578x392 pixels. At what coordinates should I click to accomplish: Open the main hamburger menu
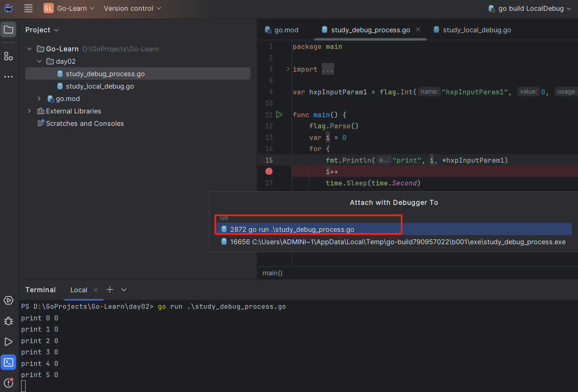[x=28, y=8]
